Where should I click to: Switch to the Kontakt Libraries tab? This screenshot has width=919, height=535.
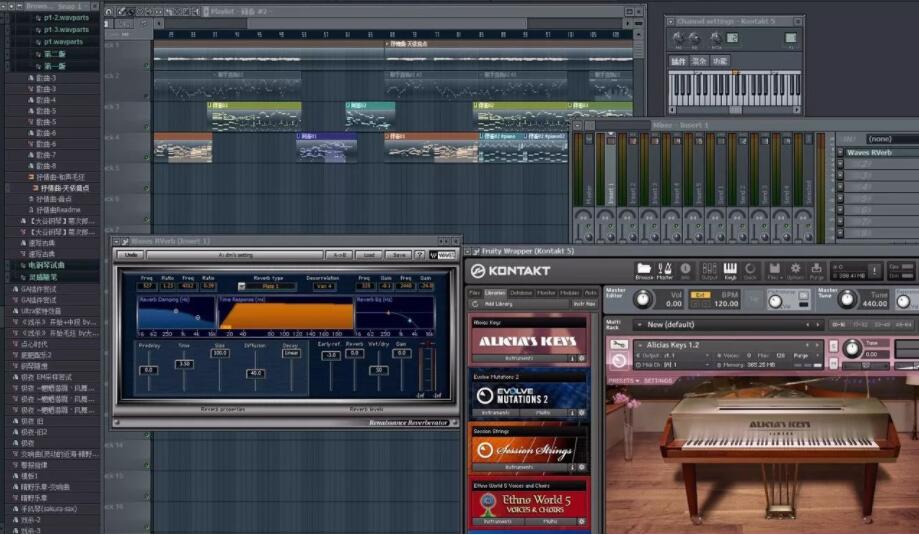coord(495,292)
